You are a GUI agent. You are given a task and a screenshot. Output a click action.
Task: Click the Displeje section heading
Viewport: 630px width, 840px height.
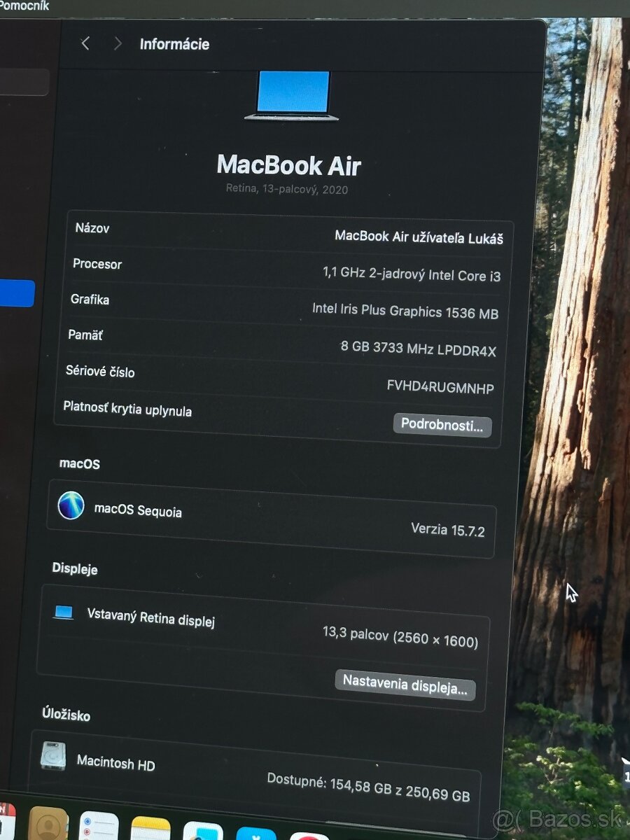pos(75,568)
